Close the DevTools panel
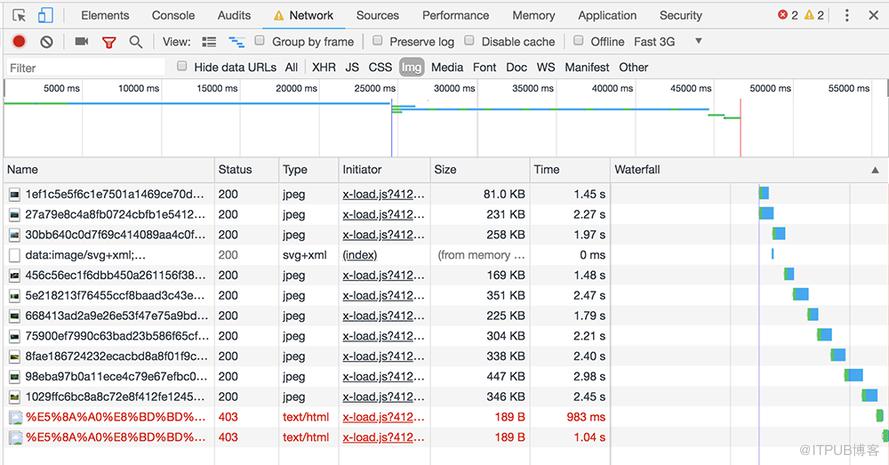This screenshot has width=889, height=465. tap(874, 15)
